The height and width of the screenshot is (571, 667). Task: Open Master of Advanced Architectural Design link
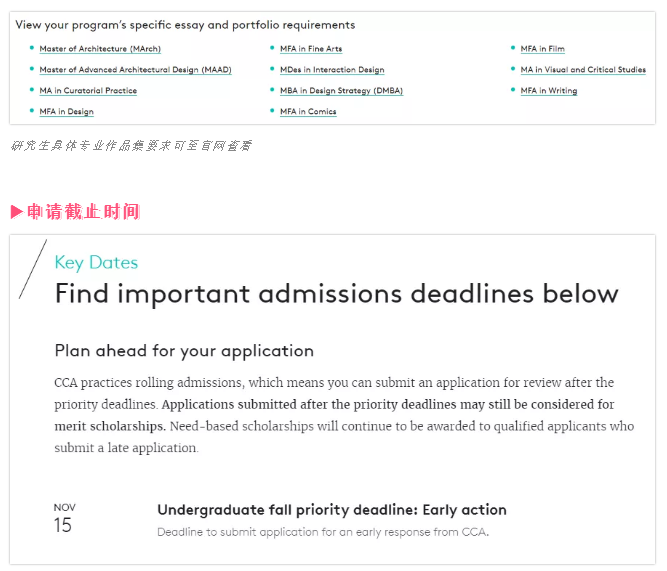(x=135, y=70)
